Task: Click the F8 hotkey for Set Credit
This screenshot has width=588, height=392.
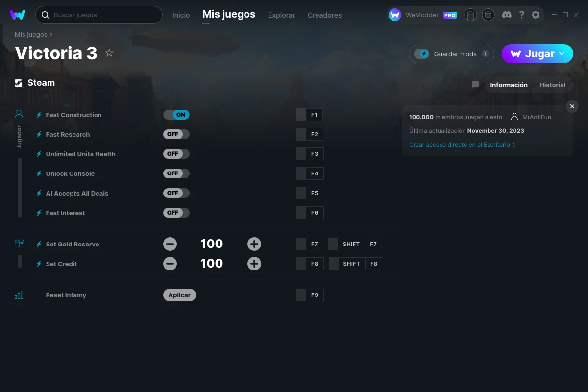Action: tap(310, 264)
